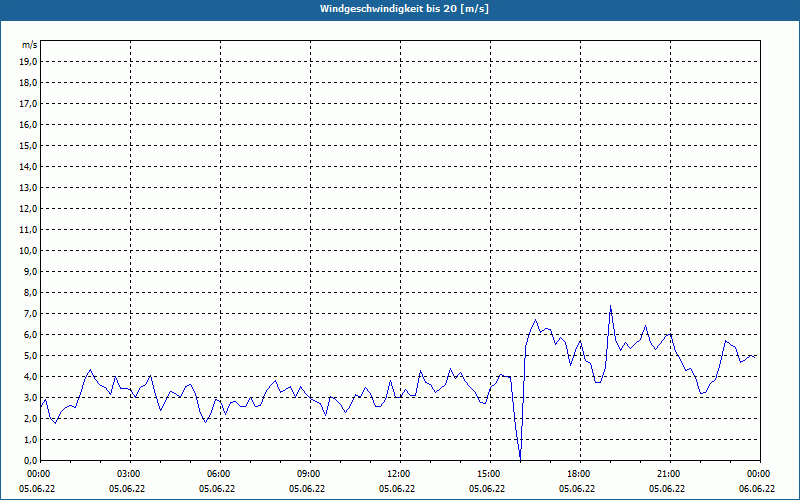Select the "5,0" y-axis label
This screenshot has height=500, width=800.
point(31,356)
